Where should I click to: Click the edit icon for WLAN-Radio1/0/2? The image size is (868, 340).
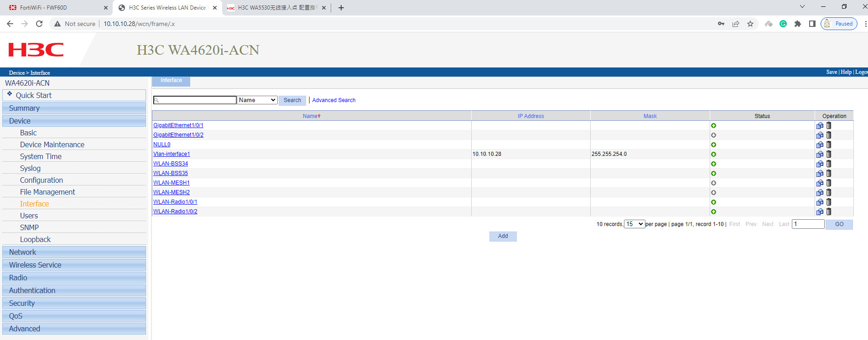(x=820, y=211)
